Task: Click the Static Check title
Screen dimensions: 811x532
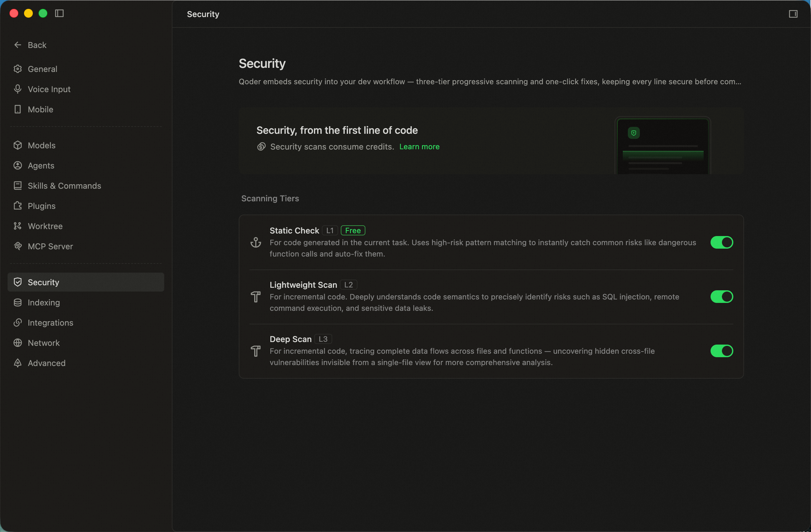Action: [294, 230]
